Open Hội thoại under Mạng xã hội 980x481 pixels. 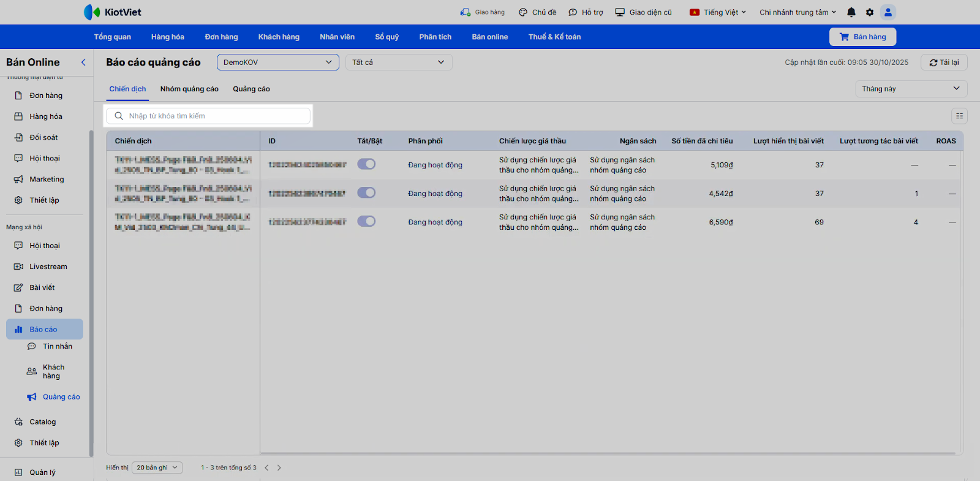(44, 246)
